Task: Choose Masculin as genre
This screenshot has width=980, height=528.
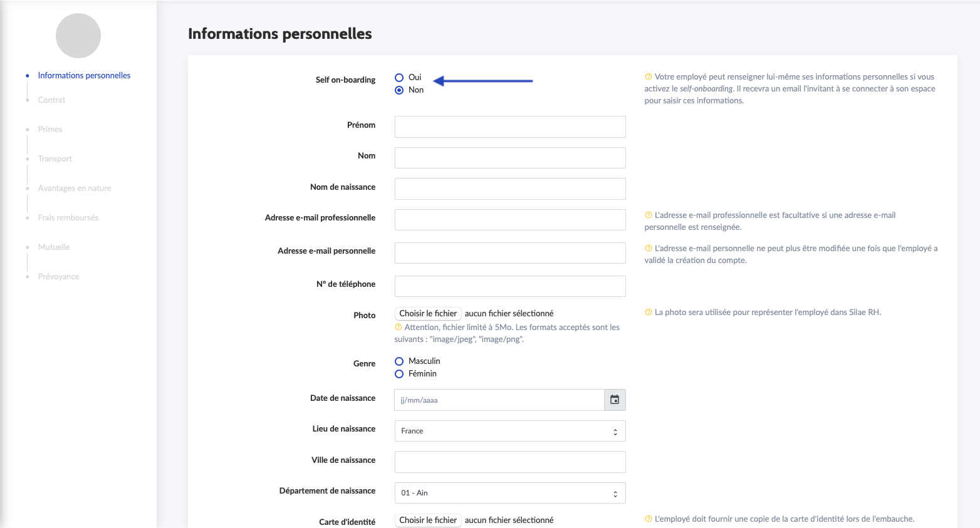Action: coord(399,361)
